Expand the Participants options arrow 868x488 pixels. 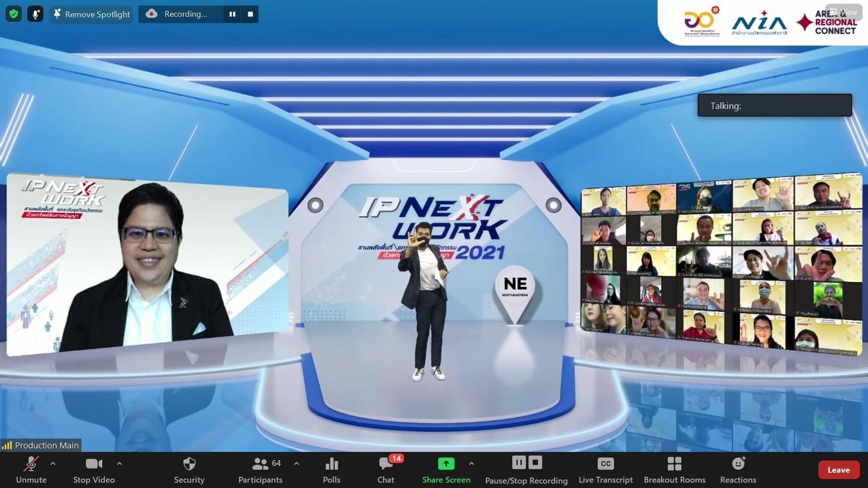[x=296, y=463]
